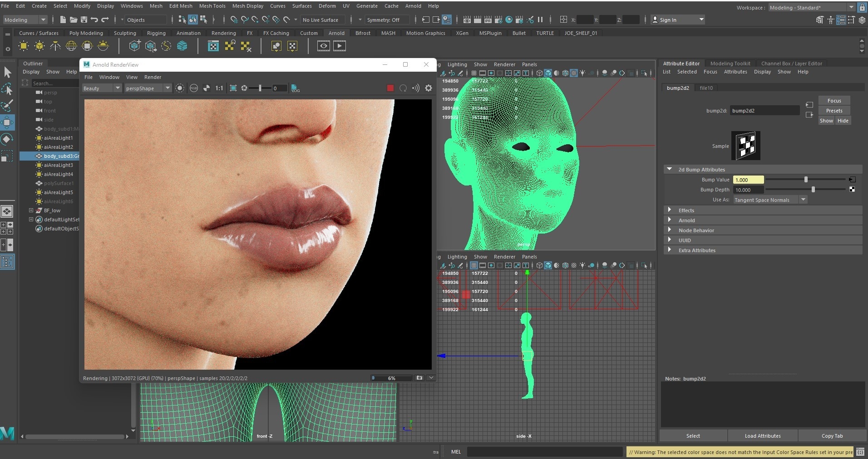Click the RenderView exposure slider
868x459 pixels.
coord(260,88)
